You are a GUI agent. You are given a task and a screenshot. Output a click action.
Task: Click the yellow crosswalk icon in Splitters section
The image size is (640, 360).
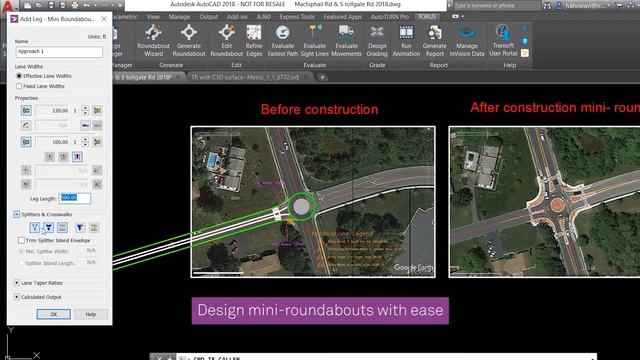click(94, 227)
